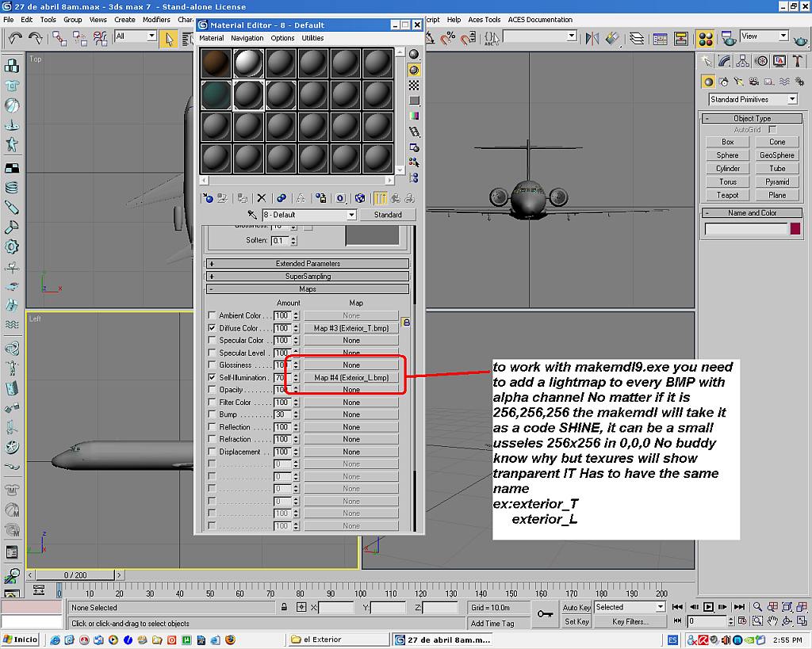
Task: Open the material name 8 - Default dropdown
Action: [x=351, y=215]
